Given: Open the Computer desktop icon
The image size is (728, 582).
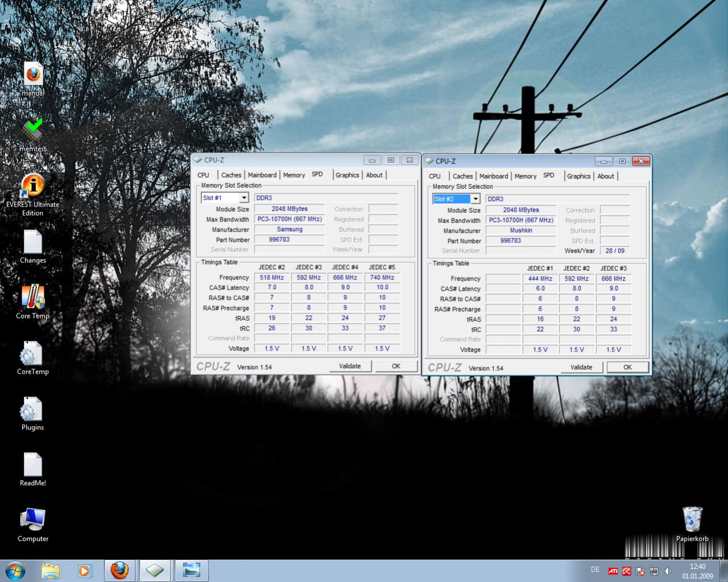Looking at the screenshot, I should coord(33,525).
